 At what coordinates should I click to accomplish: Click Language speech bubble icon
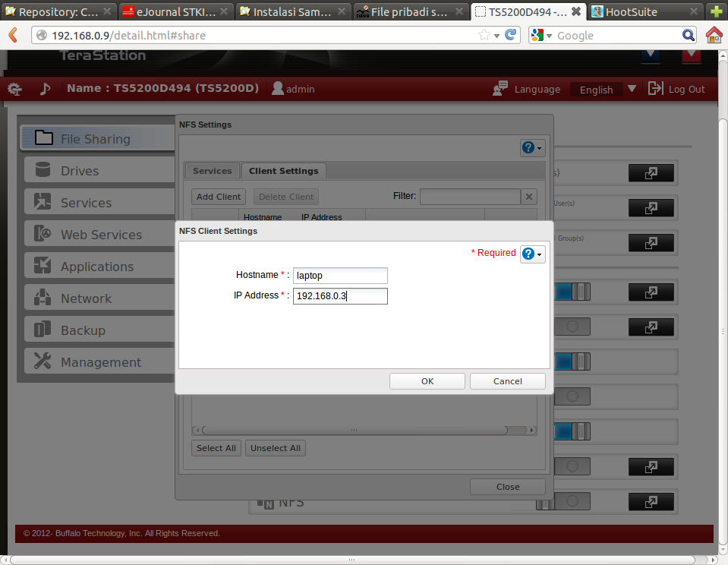(500, 88)
